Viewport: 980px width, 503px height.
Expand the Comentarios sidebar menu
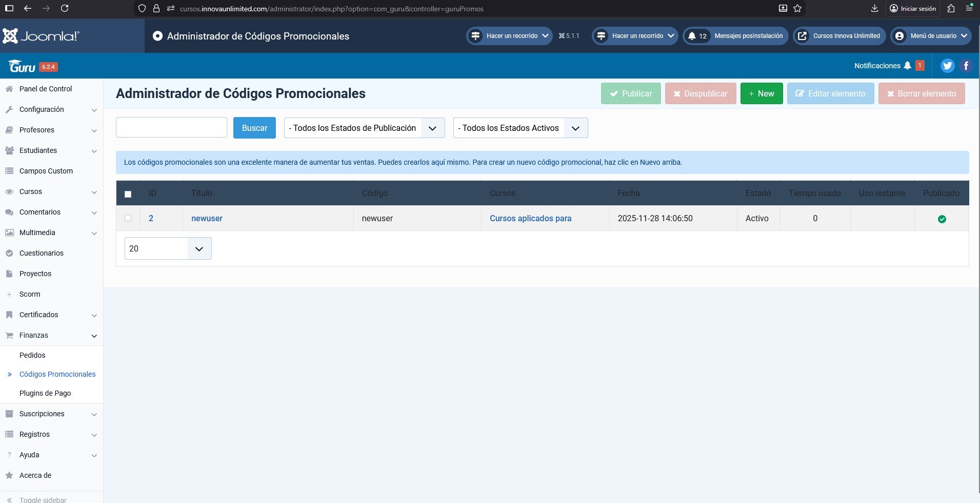(51, 212)
